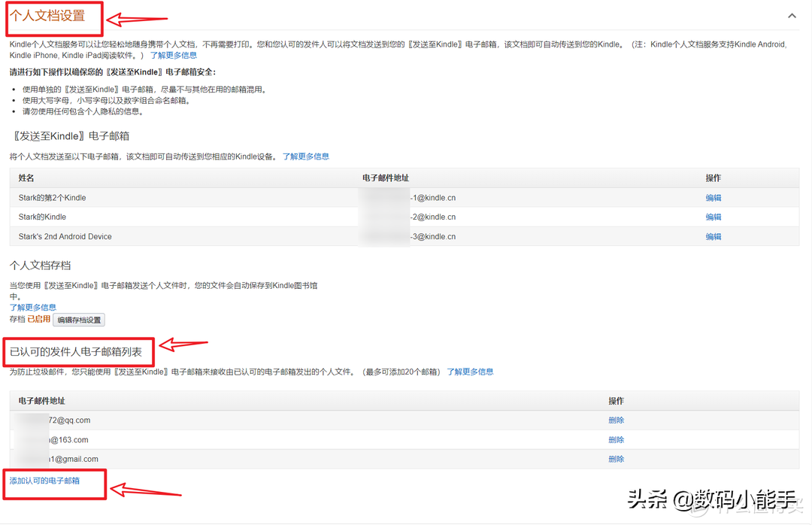Click 电子邮件地址 header in approved senders table

click(x=42, y=401)
